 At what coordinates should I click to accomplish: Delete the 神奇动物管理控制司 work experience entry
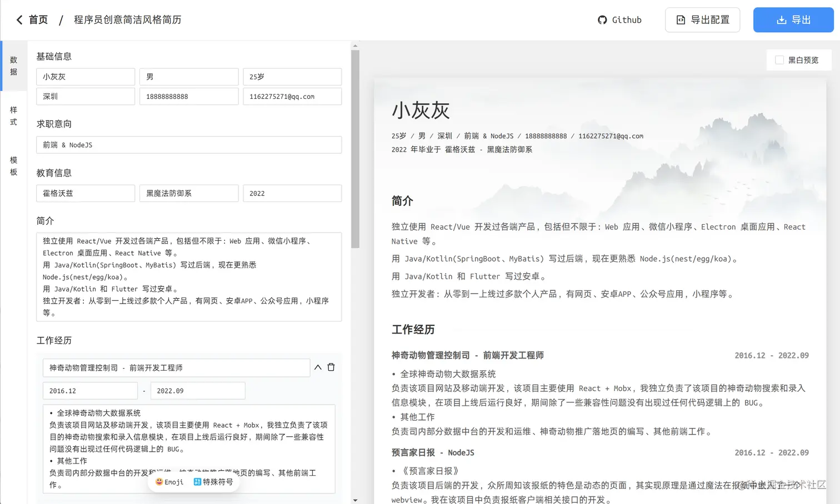coord(331,367)
